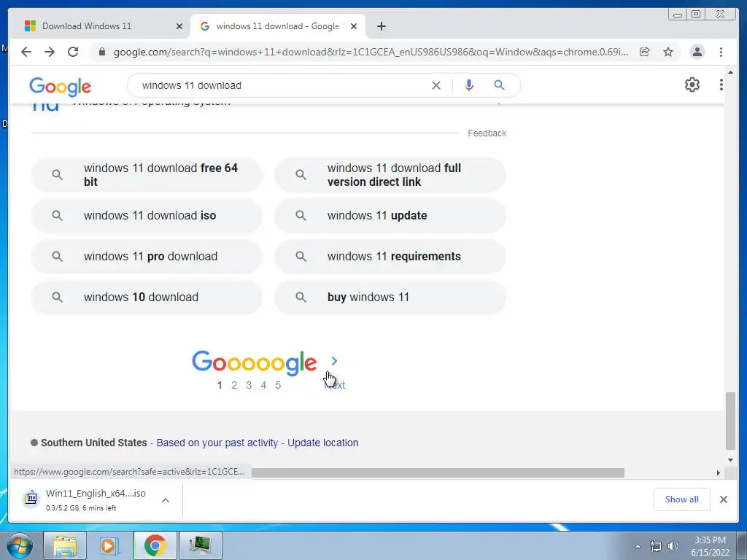
Task: Click the Chrome taskbar icon
Action: 155,545
